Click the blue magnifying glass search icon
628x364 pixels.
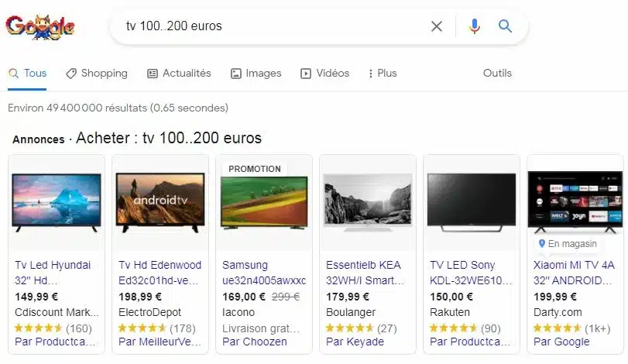tap(505, 26)
